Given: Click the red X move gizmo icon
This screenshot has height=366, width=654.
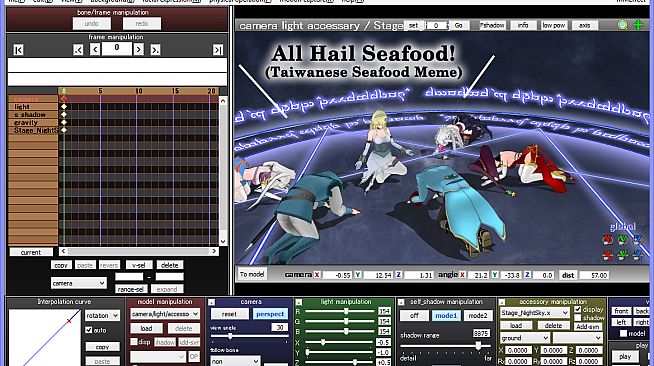Looking at the screenshot, I should pyautogui.click(x=608, y=255).
